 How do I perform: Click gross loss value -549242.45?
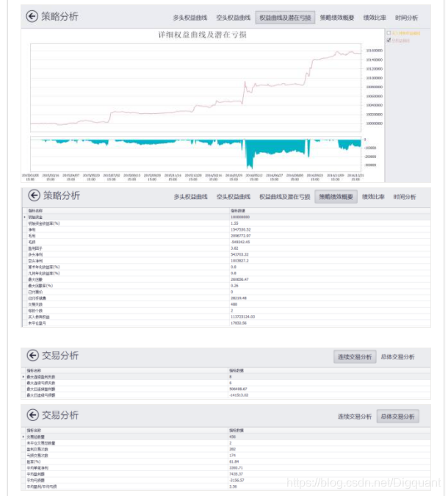(240, 242)
